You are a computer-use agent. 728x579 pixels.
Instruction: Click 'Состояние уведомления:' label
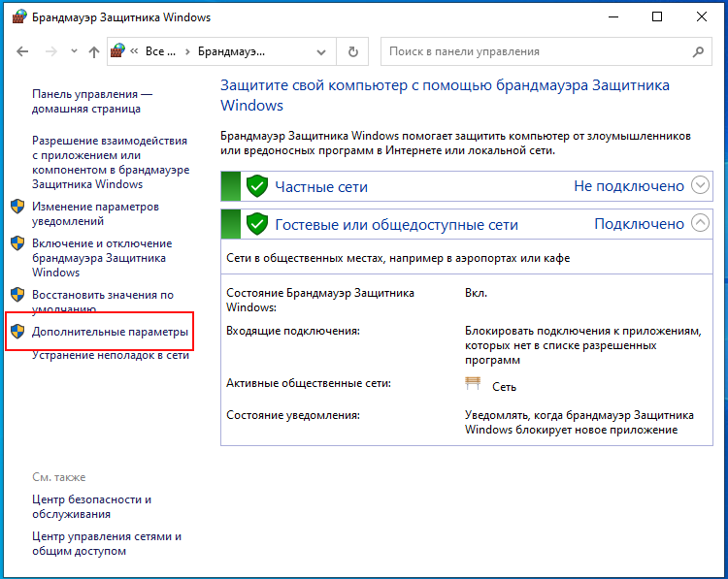293,415
